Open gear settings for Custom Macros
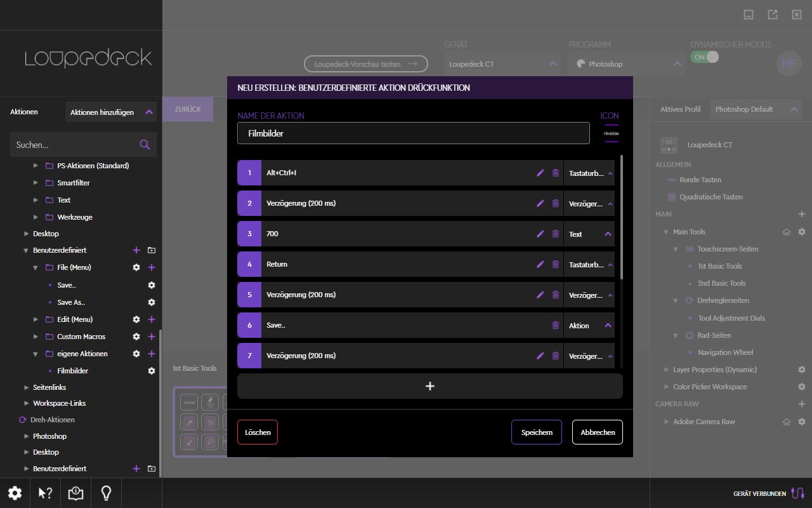 (x=136, y=337)
